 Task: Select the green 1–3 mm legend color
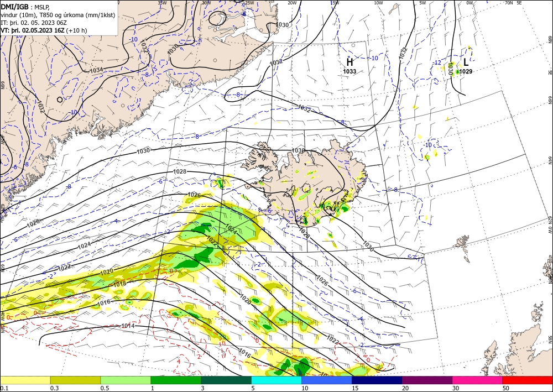[x=176, y=380]
